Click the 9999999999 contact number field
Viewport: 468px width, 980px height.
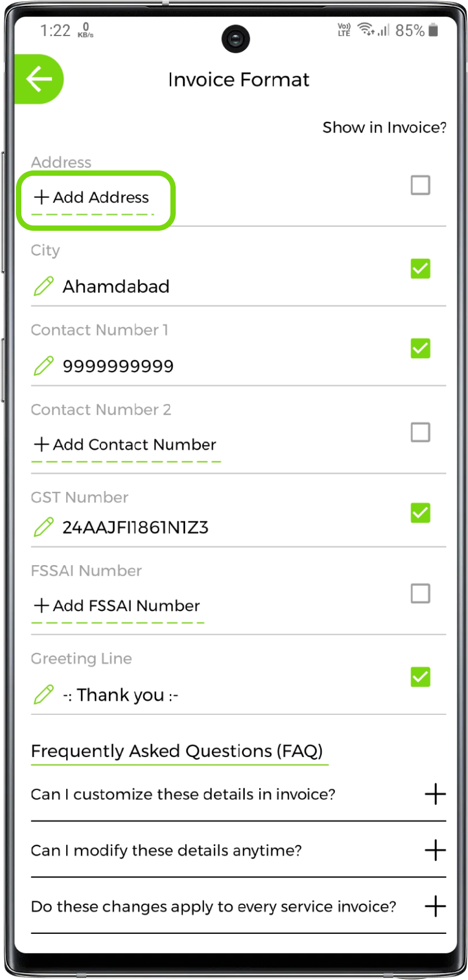(118, 366)
